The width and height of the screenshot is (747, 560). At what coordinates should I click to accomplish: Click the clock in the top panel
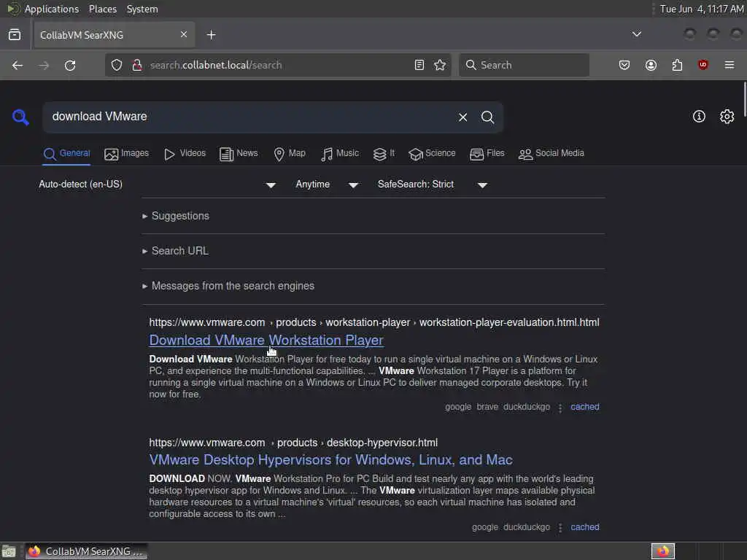click(701, 9)
